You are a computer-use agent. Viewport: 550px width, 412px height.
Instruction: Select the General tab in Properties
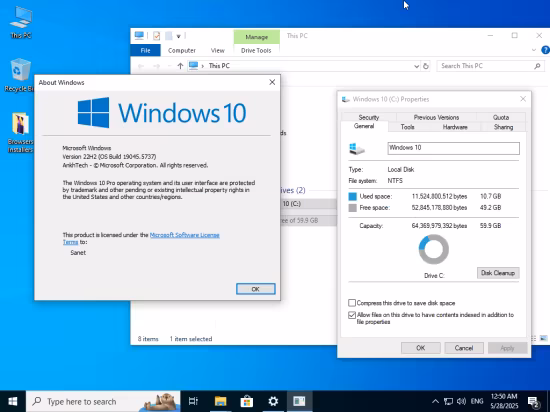click(364, 126)
